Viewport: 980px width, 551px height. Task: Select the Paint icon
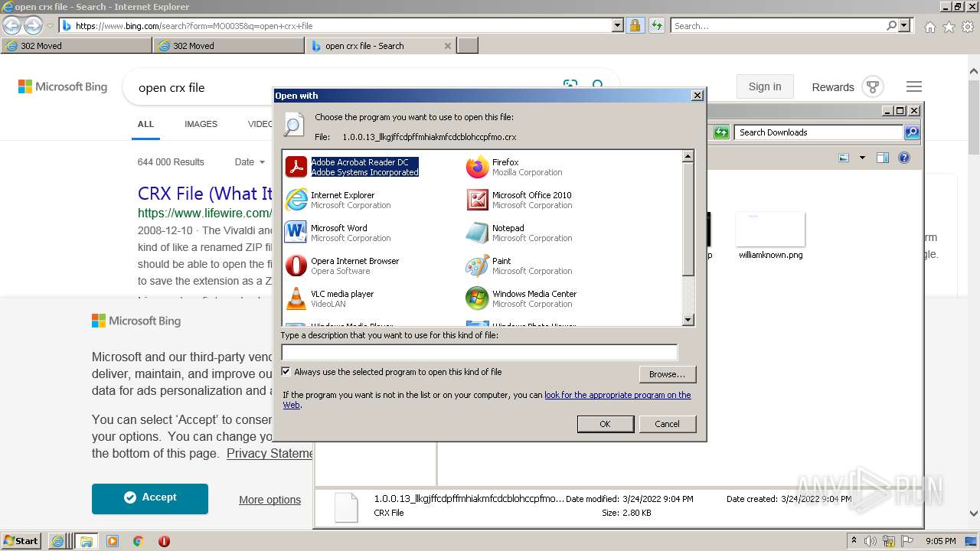coord(477,266)
